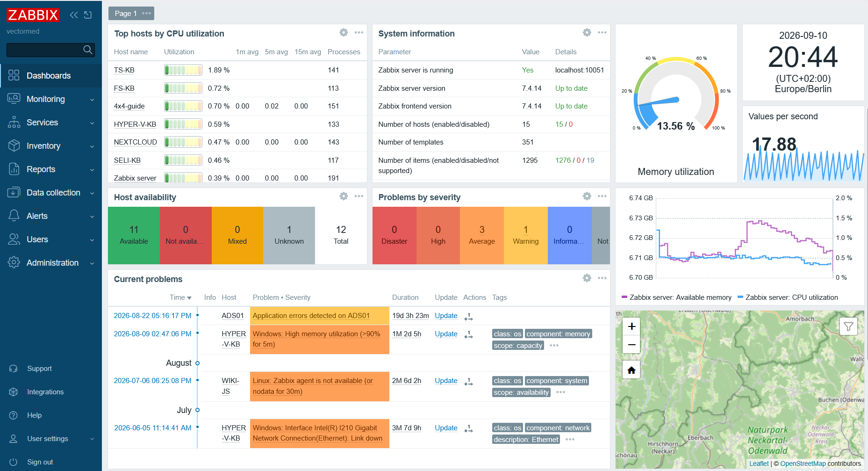Expand the Monitoring menu
The width and height of the screenshot is (868, 471).
click(x=51, y=99)
